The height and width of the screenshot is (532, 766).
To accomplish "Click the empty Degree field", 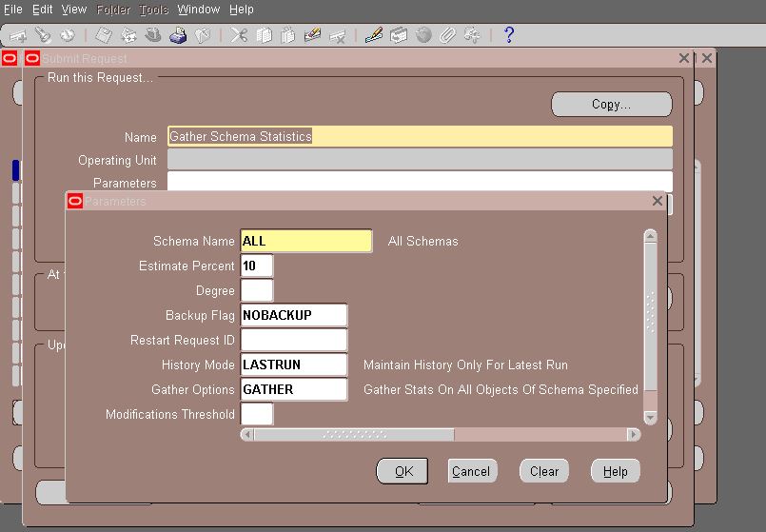I will 257,290.
